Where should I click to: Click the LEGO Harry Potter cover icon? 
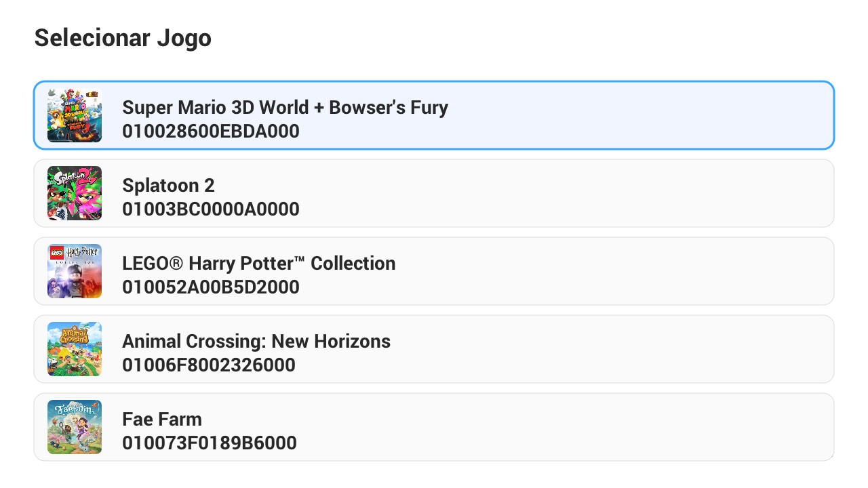[75, 271]
